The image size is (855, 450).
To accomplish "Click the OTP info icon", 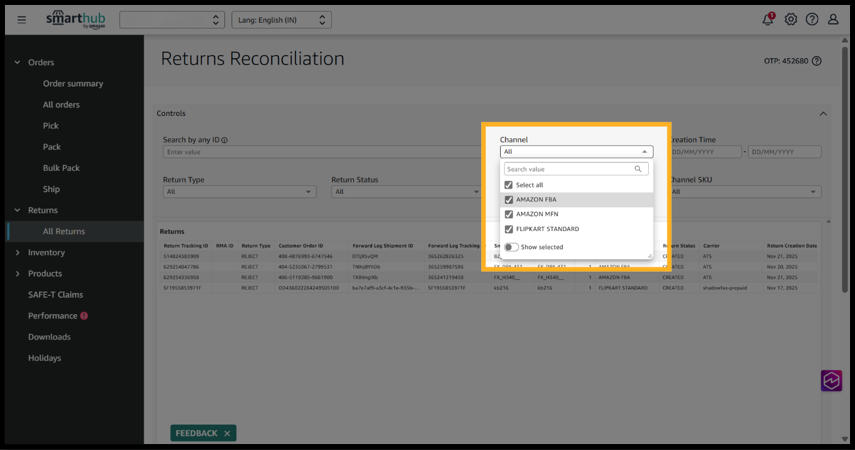I will point(817,61).
